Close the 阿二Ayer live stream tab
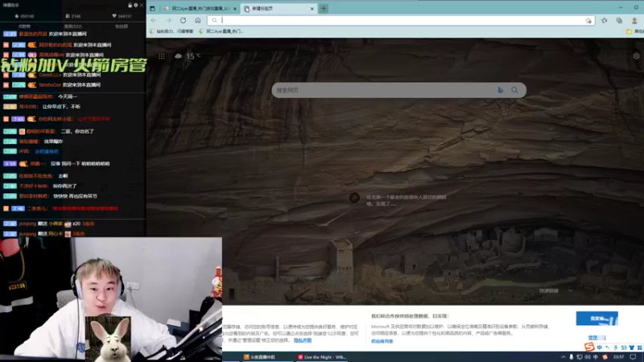The image size is (644, 362). pos(235,8)
